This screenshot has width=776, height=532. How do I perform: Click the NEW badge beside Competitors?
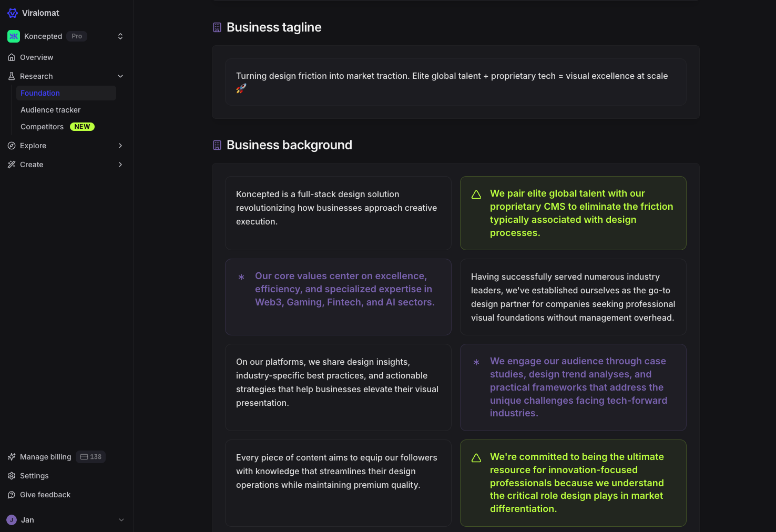(82, 127)
